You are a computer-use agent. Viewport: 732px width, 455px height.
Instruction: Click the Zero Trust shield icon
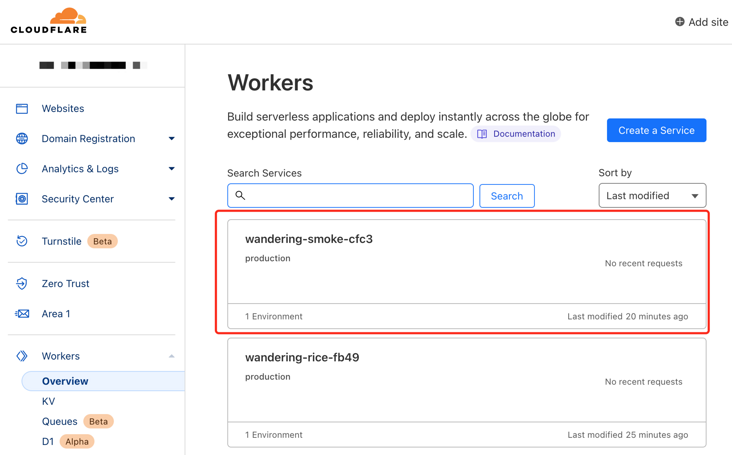22,284
